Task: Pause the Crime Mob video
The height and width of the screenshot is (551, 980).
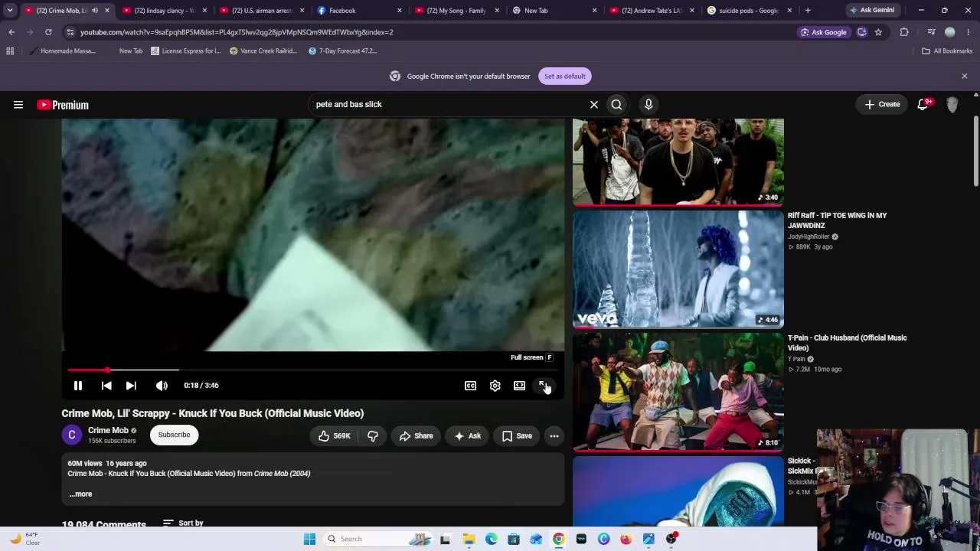Action: click(x=77, y=386)
